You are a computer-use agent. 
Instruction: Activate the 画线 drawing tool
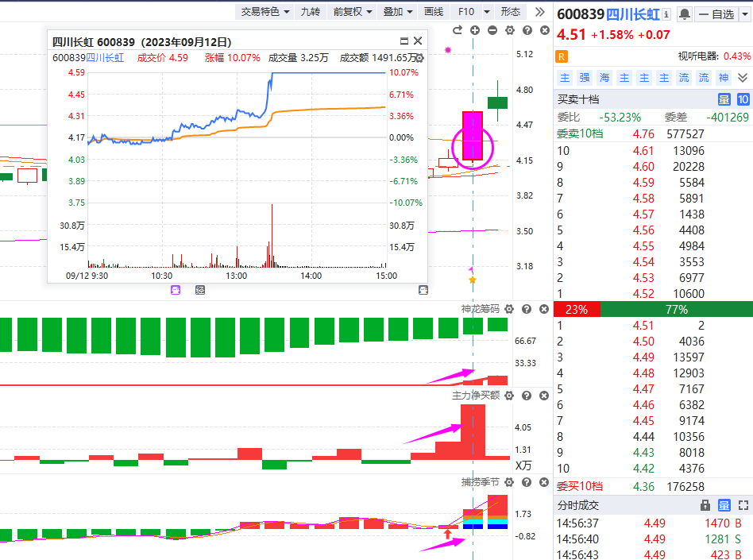[x=434, y=12]
